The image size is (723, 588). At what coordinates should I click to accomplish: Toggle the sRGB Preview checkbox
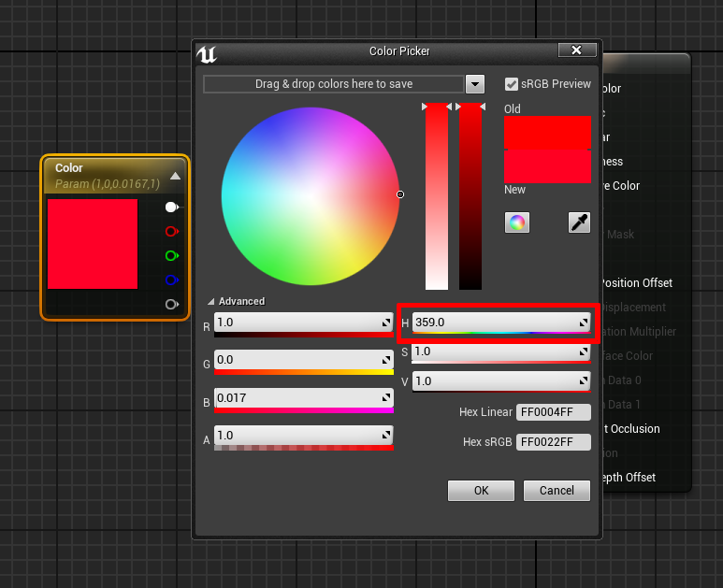point(511,84)
